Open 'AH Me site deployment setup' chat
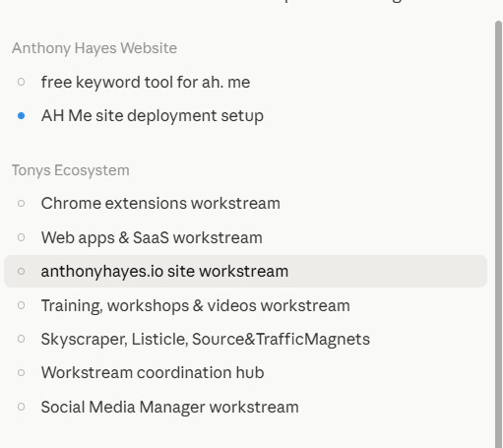 [245, 115]
